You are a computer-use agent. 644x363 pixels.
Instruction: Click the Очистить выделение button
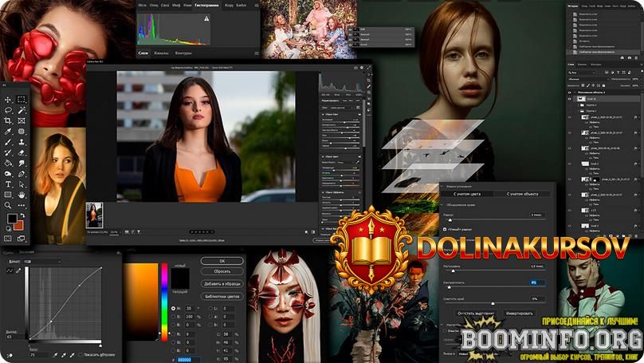coord(476,314)
